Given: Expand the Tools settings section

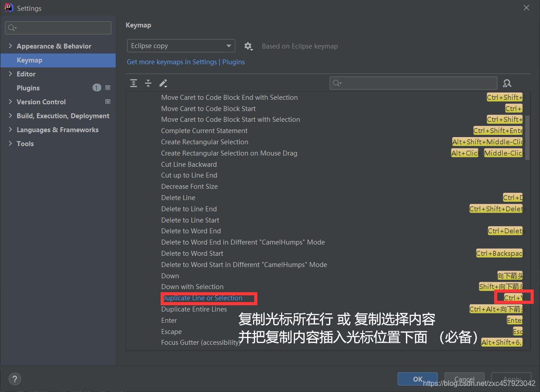Looking at the screenshot, I should coord(10,143).
